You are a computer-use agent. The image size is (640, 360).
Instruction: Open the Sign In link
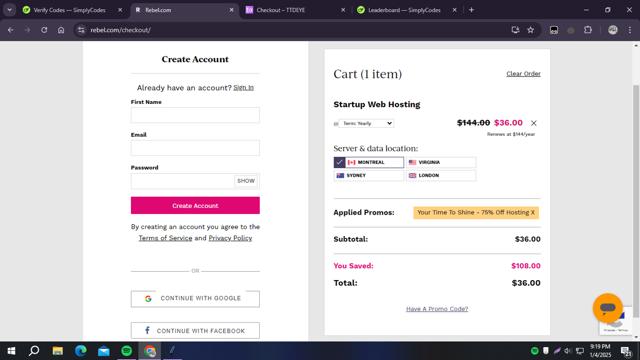[x=243, y=88]
